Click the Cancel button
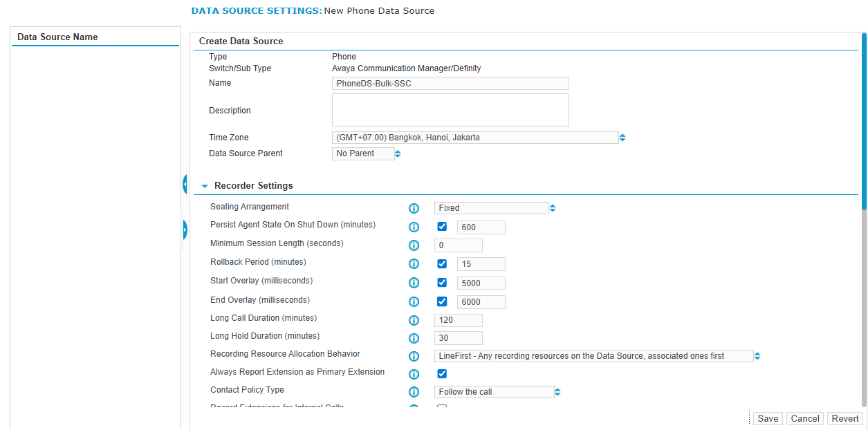Image resolution: width=868 pixels, height=430 pixels. [x=805, y=418]
